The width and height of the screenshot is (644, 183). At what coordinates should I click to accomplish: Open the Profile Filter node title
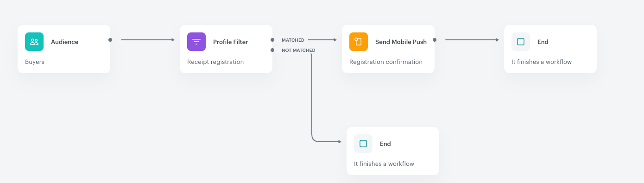coord(230,42)
